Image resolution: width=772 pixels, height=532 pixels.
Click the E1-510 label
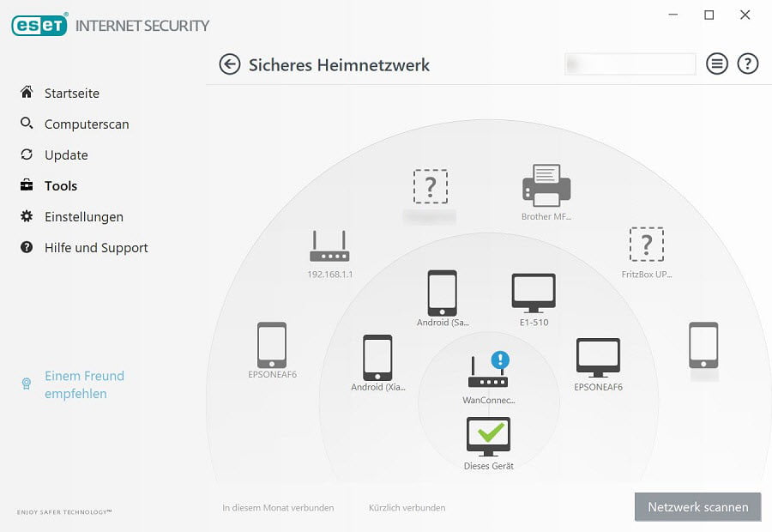coord(534,322)
